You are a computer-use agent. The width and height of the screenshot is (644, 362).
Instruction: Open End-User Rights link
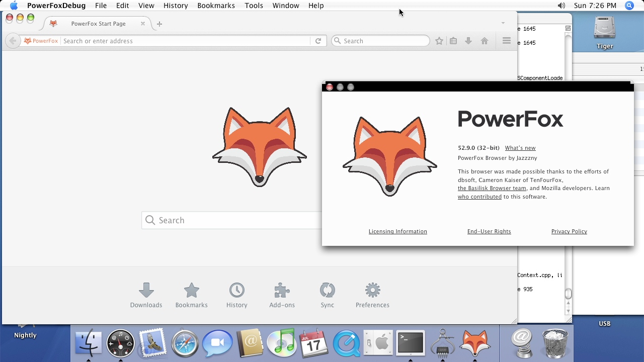(x=489, y=231)
